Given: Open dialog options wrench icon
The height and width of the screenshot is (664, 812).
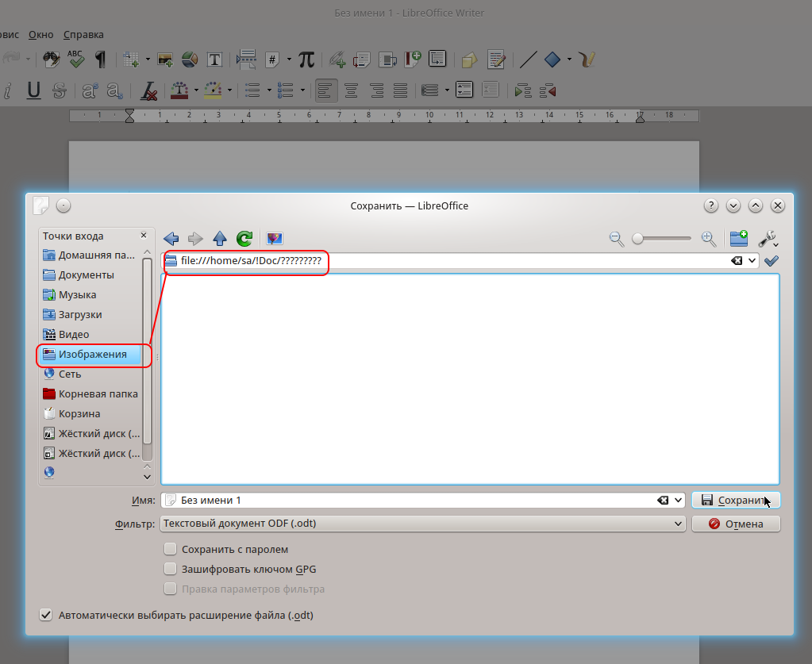Looking at the screenshot, I should pyautogui.click(x=768, y=238).
